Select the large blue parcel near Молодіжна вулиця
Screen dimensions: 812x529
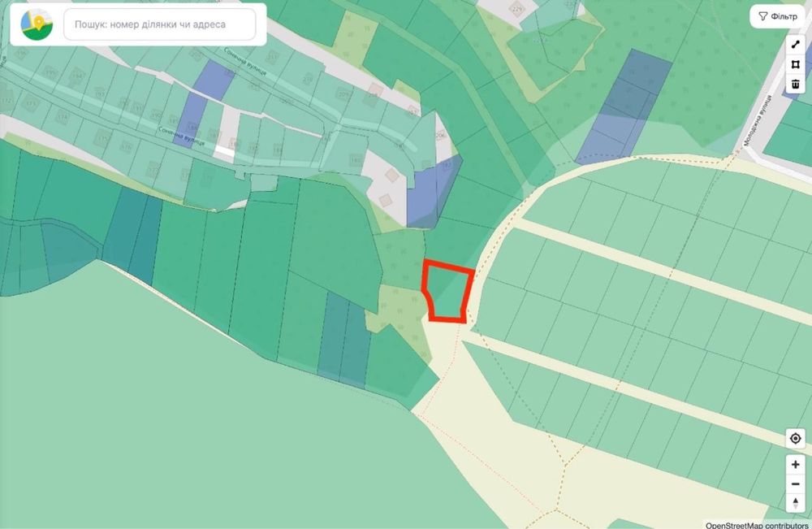[624, 108]
